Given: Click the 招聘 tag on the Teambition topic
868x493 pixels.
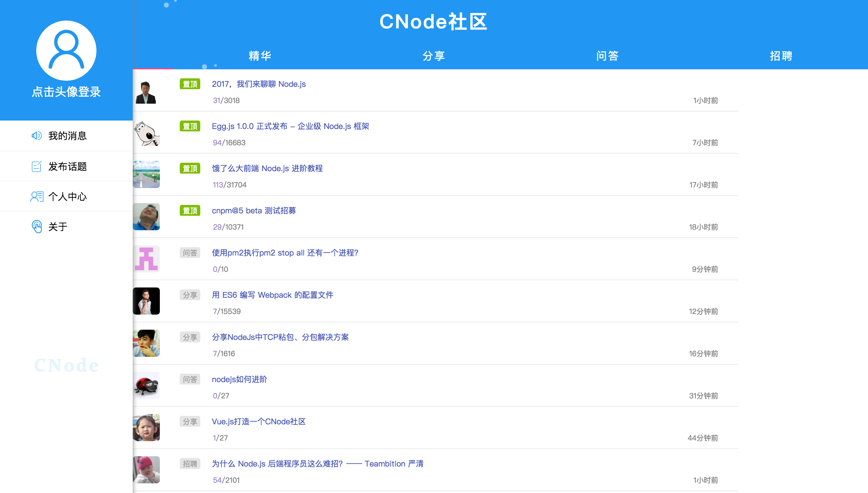Looking at the screenshot, I should click(x=190, y=463).
